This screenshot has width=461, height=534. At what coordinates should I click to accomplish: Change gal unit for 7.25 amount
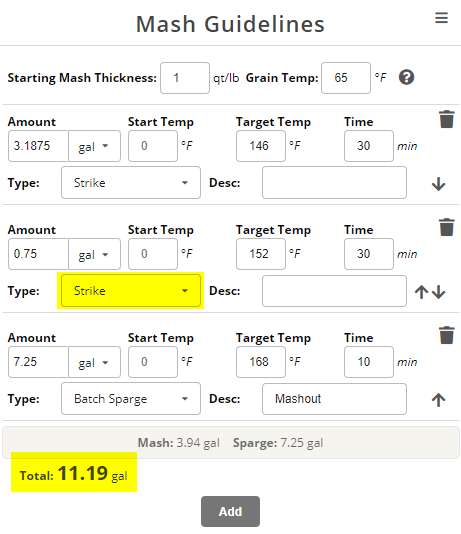[94, 362]
